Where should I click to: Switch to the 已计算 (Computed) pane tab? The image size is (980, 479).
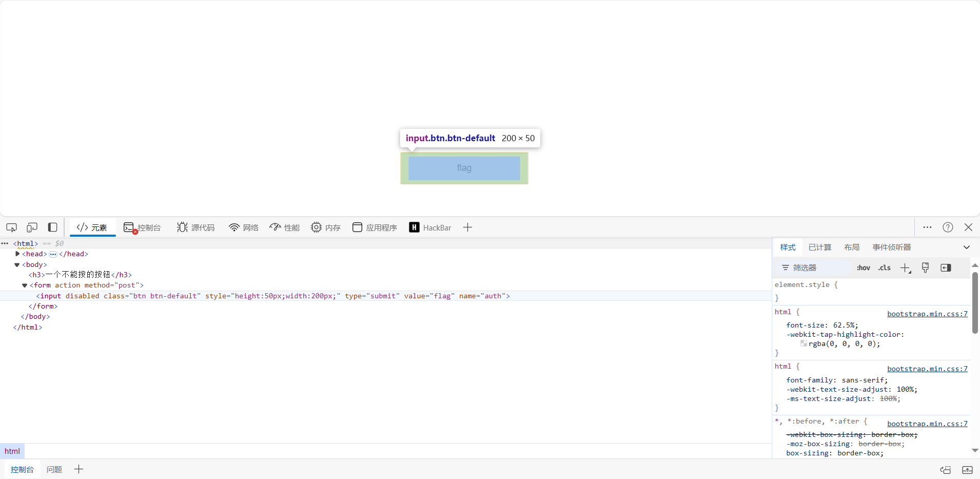(820, 247)
